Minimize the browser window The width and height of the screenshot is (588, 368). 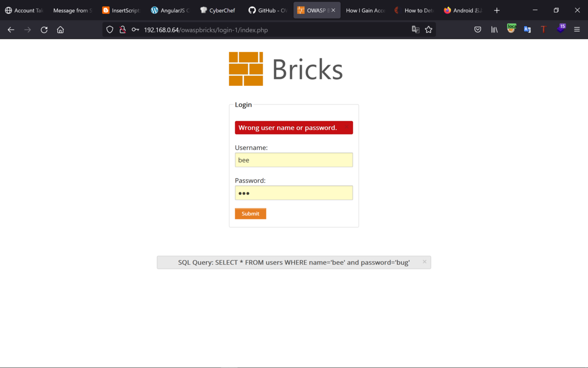[535, 10]
